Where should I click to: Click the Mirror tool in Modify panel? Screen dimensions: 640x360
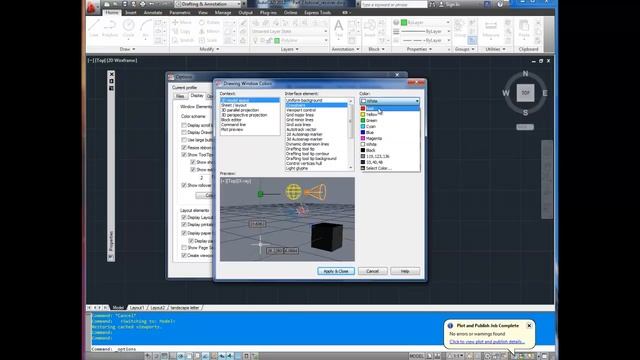[209, 31]
